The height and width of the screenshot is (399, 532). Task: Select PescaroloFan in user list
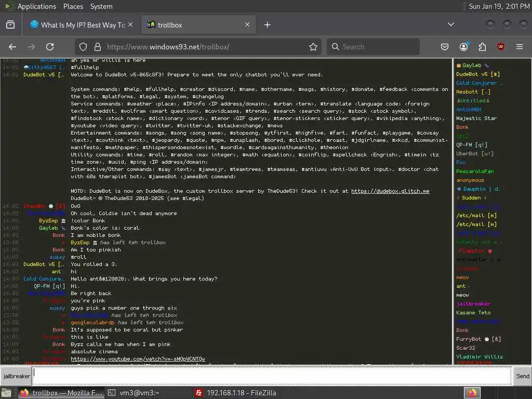pos(475,171)
